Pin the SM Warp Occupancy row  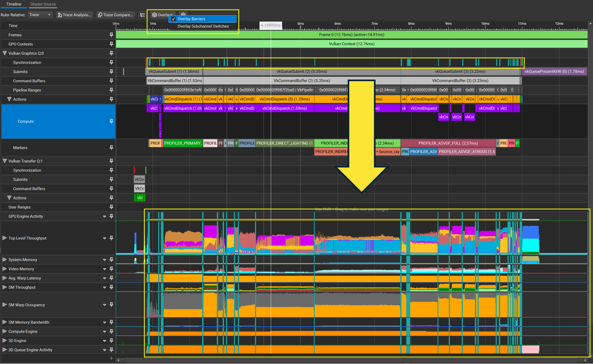[111, 305]
